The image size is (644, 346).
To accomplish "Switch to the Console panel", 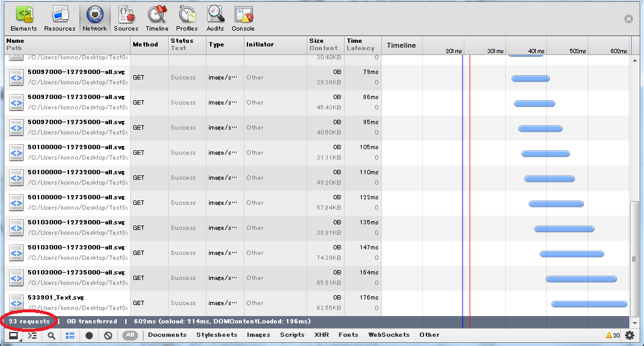I will pos(243,18).
